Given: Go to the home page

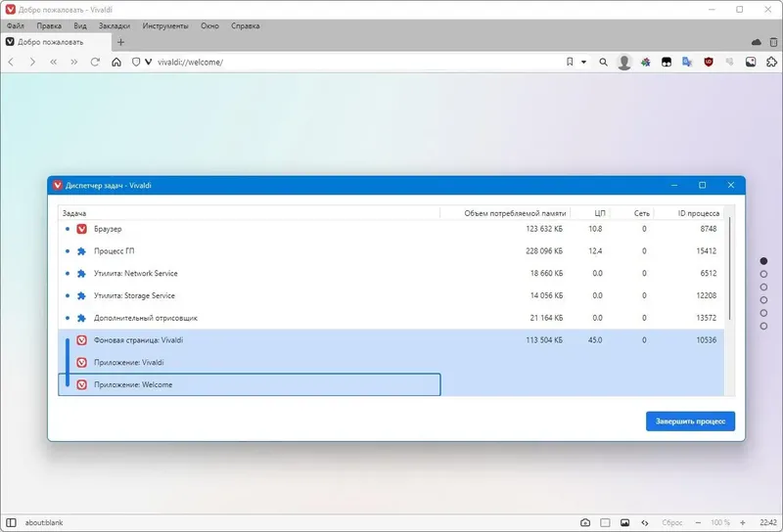Looking at the screenshot, I should pyautogui.click(x=116, y=62).
